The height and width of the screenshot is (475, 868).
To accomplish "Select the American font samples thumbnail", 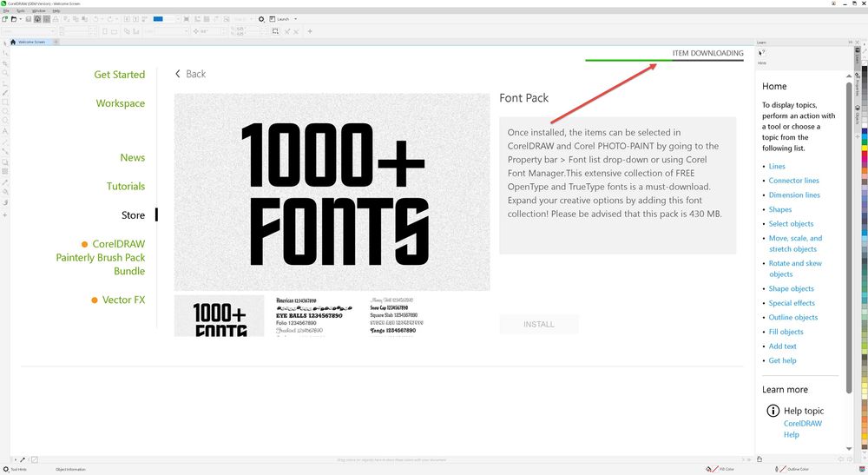I will (x=314, y=316).
